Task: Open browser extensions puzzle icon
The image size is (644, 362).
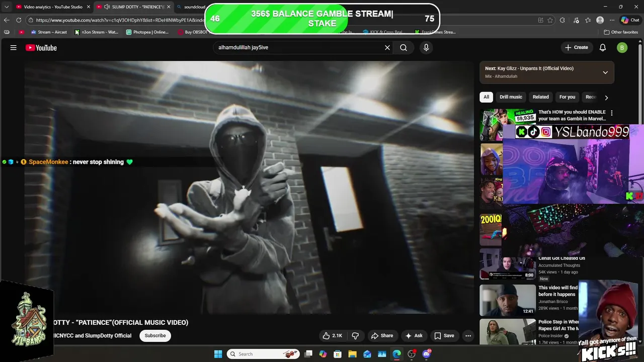Action: pyautogui.click(x=562, y=20)
